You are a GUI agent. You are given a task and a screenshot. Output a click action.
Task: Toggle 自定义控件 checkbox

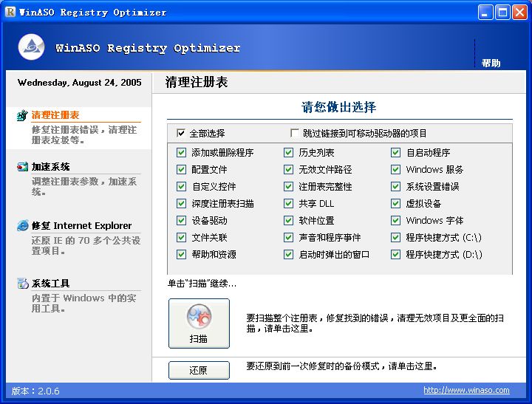click(x=182, y=187)
